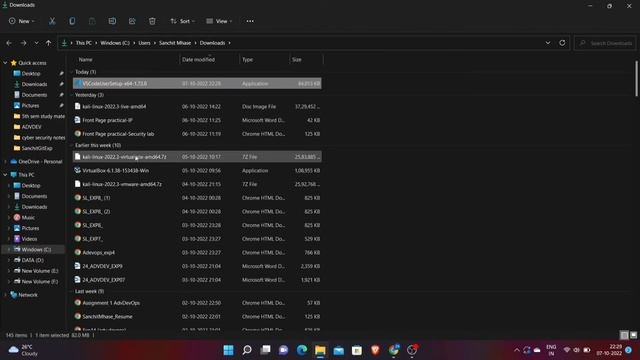
Task: Open the View dropdown menu
Action: tap(219, 21)
